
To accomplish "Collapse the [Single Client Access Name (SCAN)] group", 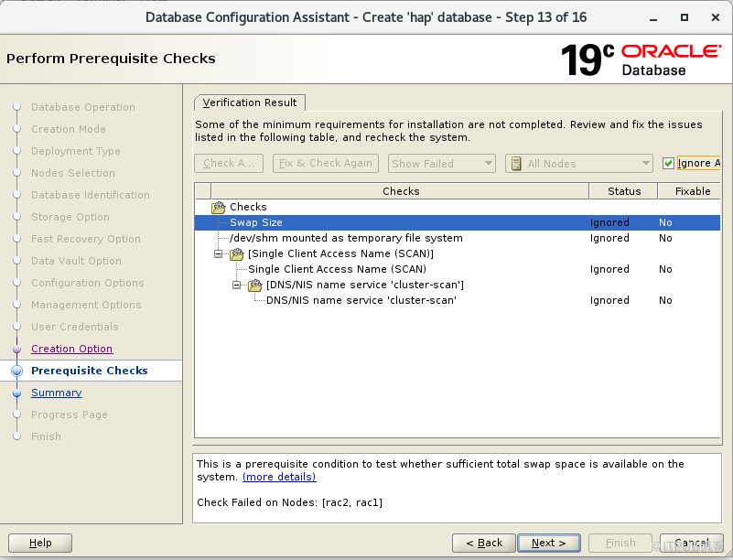I will tap(219, 253).
